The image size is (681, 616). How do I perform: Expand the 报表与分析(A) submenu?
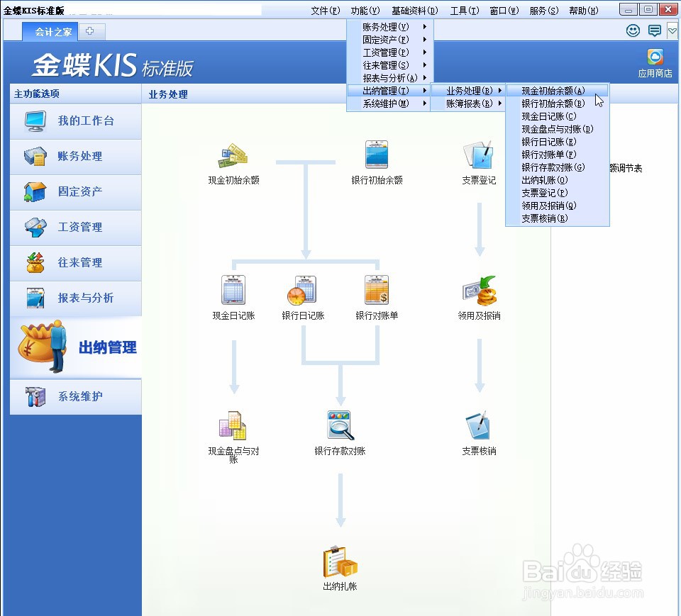(390, 78)
